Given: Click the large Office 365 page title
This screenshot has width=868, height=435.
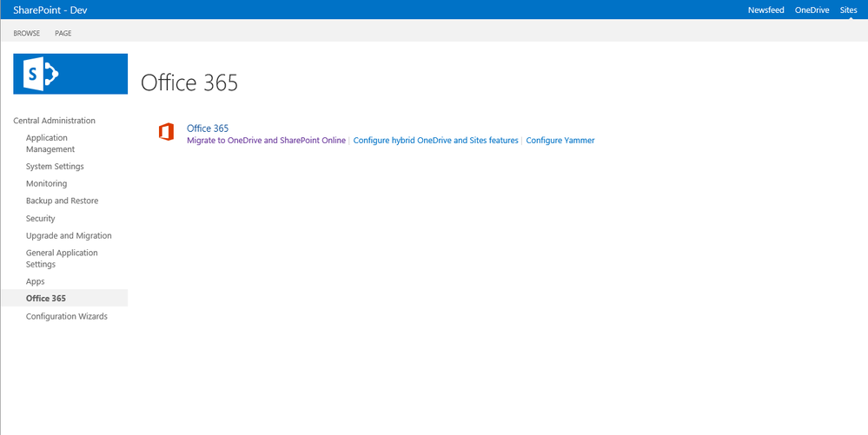Looking at the screenshot, I should click(189, 82).
